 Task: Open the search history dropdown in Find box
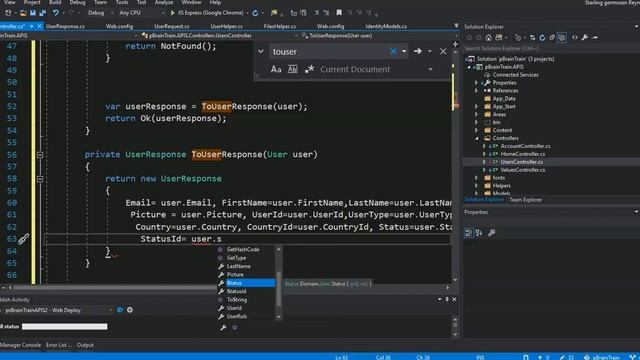404,51
